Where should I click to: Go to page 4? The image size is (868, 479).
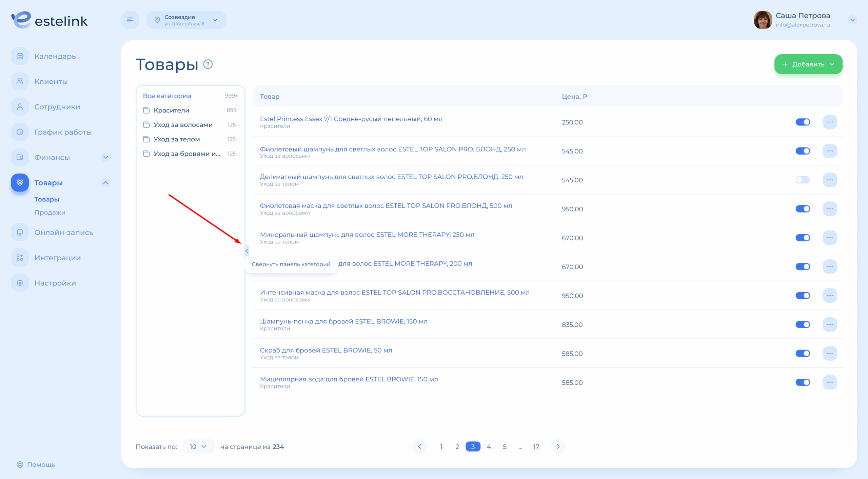pos(489,446)
